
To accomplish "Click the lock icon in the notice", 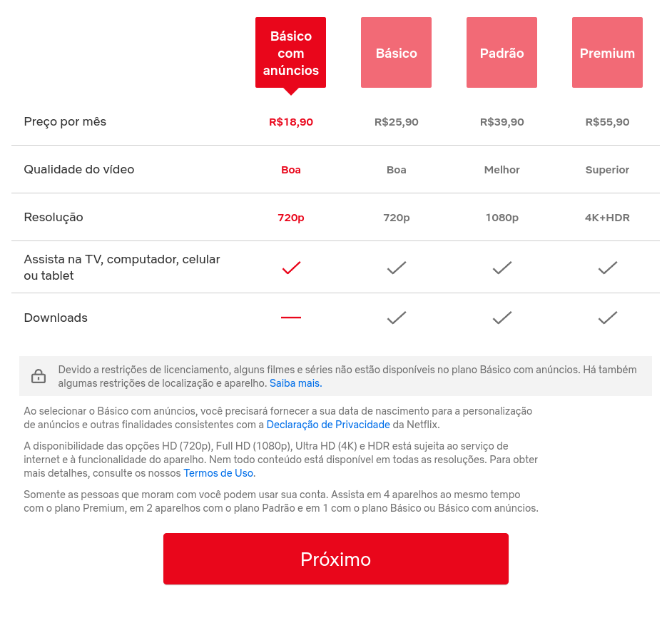I will tap(39, 376).
